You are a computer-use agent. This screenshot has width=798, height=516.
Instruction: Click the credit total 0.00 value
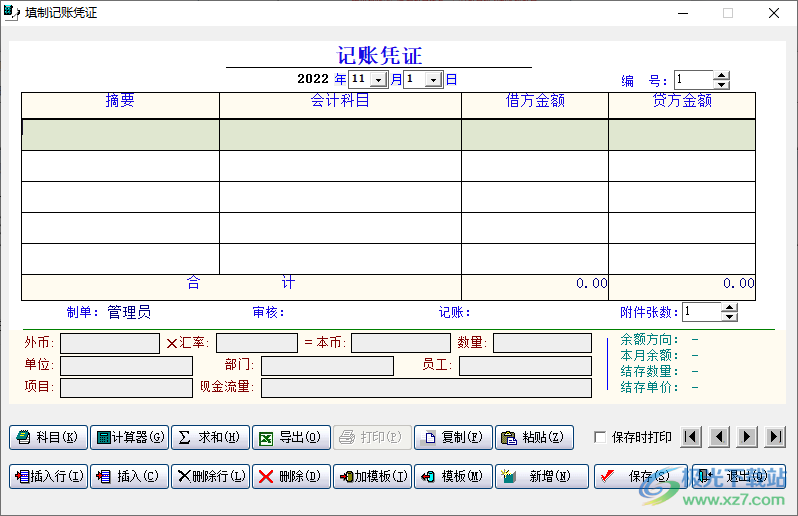[x=739, y=283]
